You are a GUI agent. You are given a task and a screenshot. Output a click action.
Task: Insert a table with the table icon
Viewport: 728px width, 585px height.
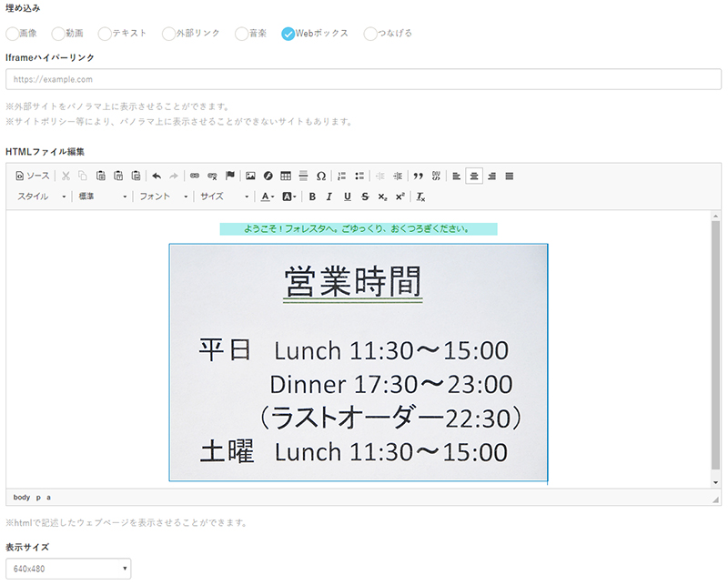(285, 176)
